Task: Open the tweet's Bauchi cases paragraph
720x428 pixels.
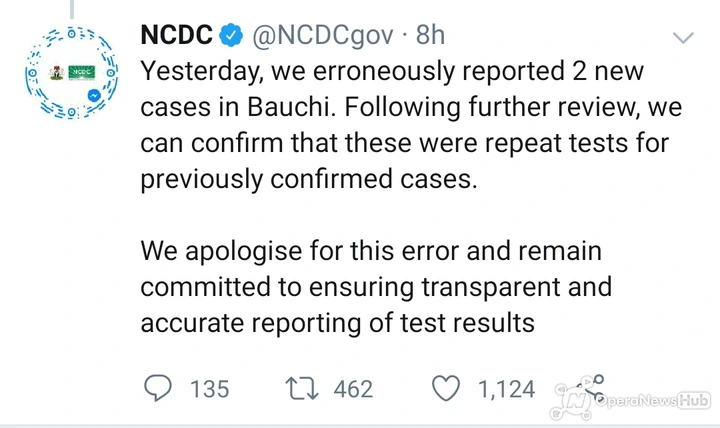Action: pos(411,124)
